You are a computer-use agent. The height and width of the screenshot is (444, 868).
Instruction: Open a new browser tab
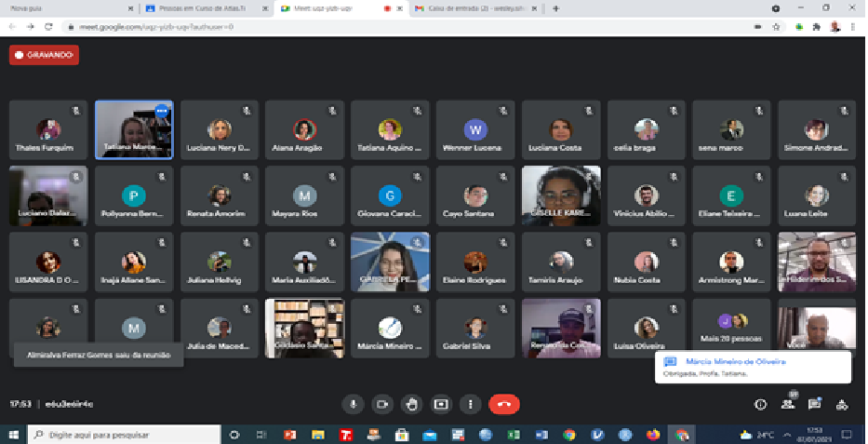(x=555, y=8)
